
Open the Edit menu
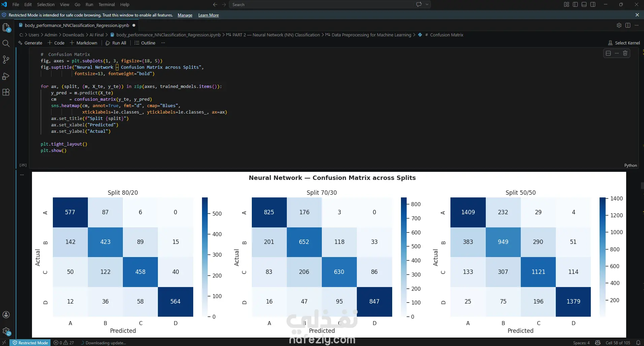tap(28, 4)
